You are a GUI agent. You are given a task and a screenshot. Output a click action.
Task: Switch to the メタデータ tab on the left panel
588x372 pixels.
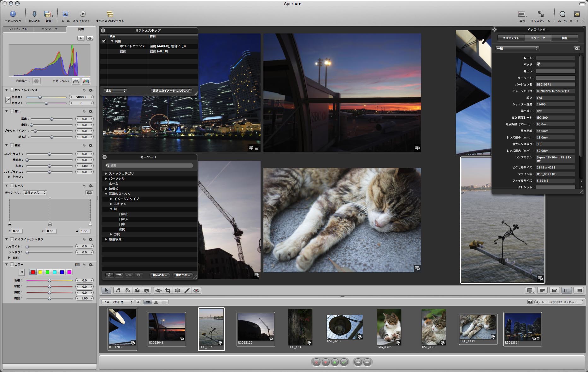click(49, 29)
